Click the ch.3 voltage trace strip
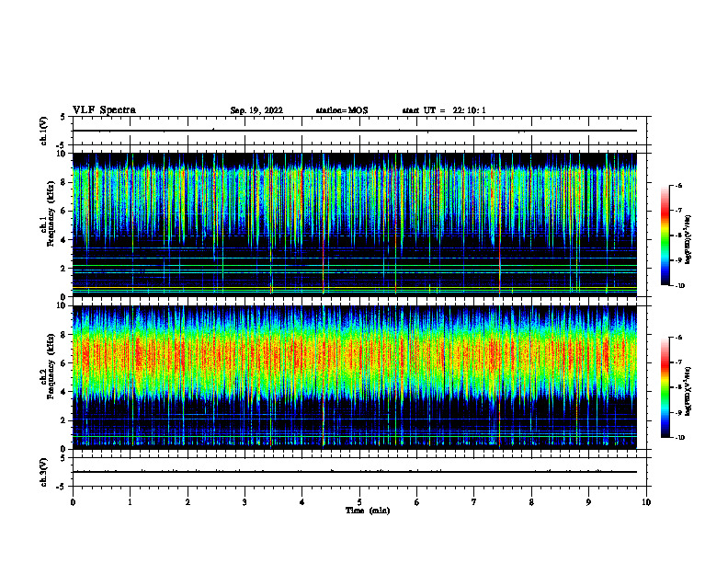The width and height of the screenshot is (728, 563). pos(359,472)
